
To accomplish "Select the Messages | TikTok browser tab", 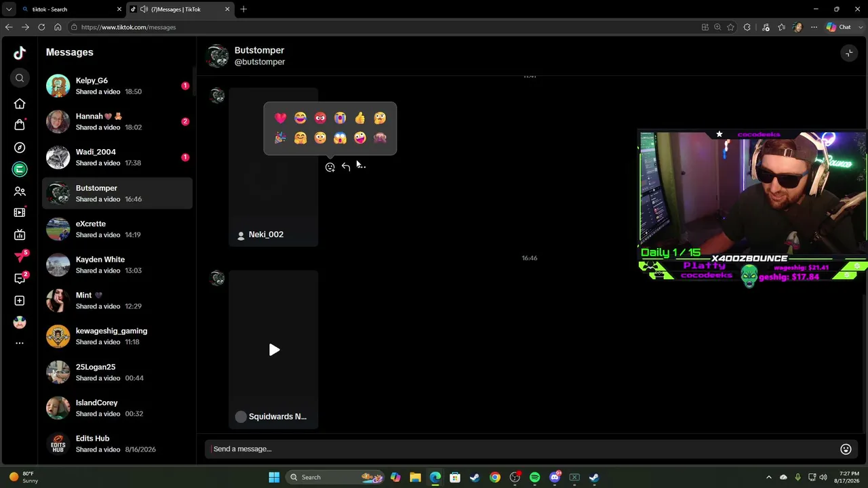I will (x=180, y=9).
